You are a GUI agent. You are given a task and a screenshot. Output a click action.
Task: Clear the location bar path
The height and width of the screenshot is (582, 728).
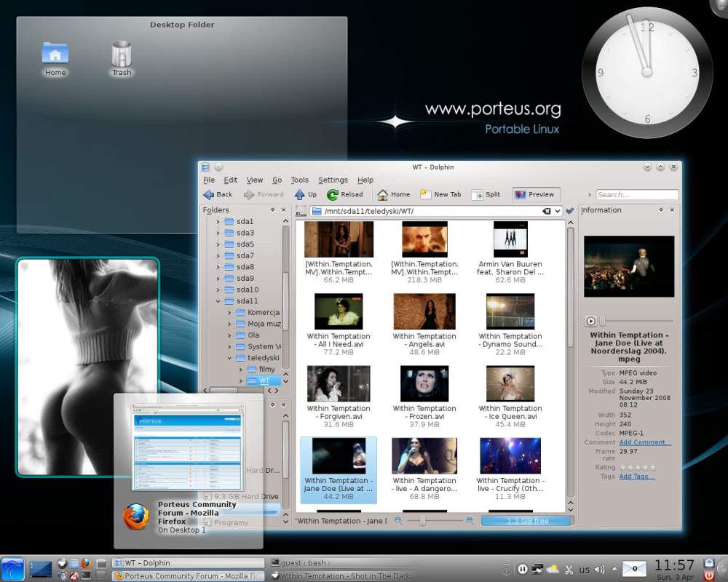tap(546, 211)
